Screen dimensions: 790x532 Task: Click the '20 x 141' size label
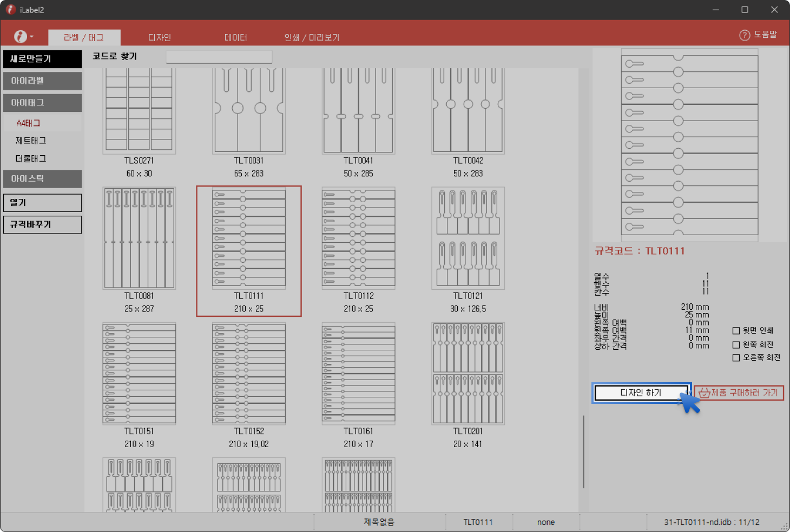(x=468, y=444)
